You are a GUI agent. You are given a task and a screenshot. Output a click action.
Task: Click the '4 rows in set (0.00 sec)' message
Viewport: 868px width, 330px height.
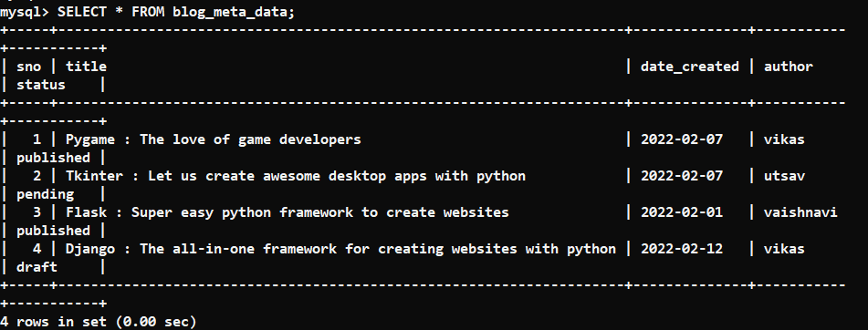[x=99, y=321]
